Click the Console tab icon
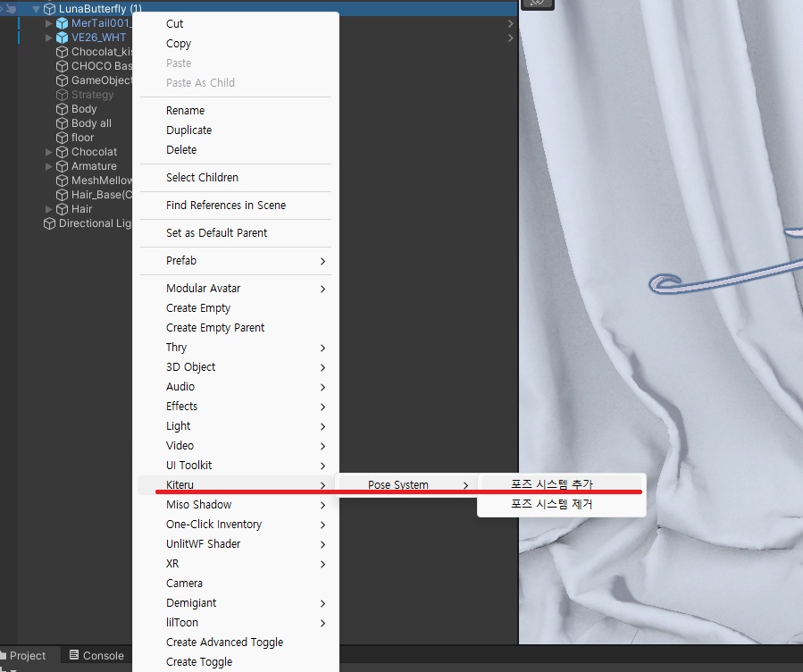 74,655
